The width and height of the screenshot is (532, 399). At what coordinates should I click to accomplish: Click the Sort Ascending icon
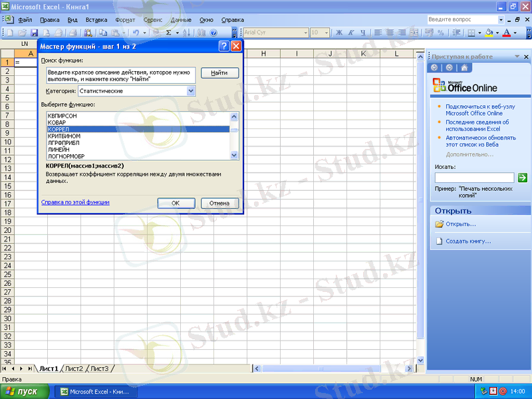[187, 33]
